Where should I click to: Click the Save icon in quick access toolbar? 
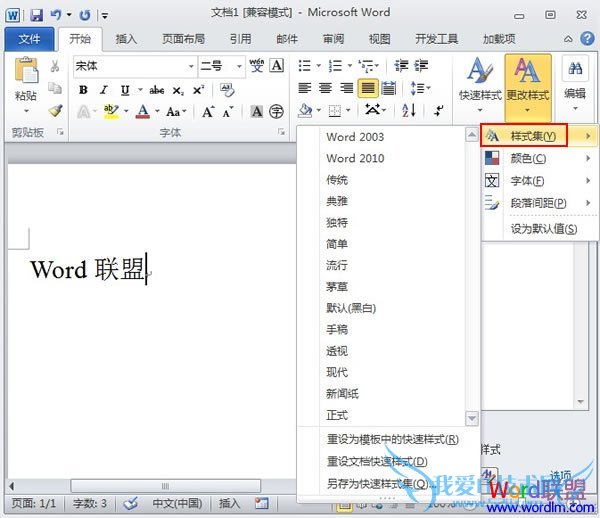tap(36, 15)
